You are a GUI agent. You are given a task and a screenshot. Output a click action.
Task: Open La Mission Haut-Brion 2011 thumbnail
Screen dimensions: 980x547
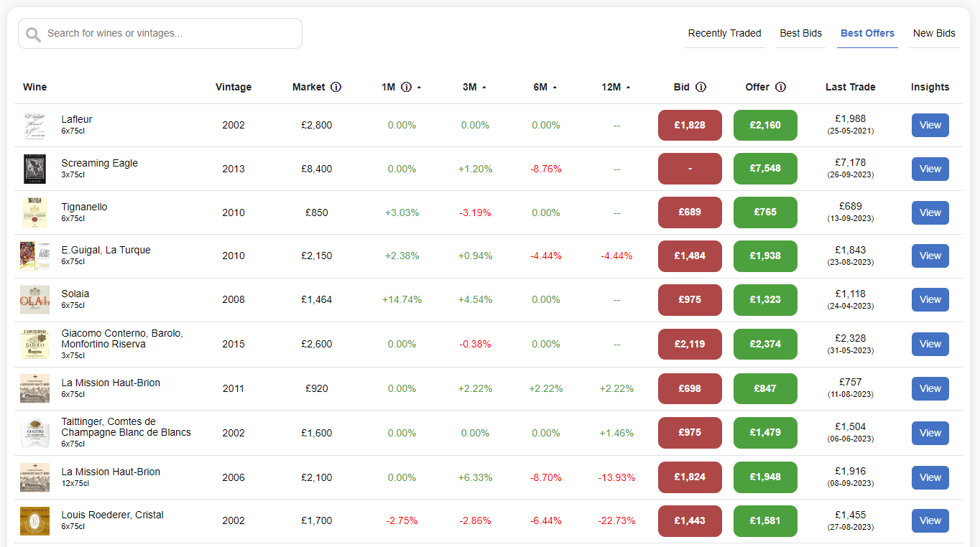(x=34, y=388)
